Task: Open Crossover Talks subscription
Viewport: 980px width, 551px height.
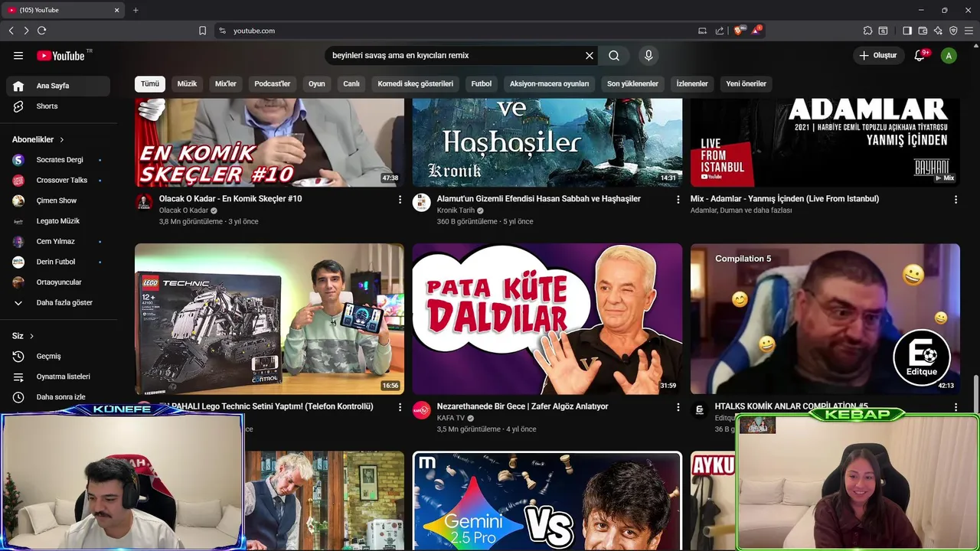Action: click(58, 180)
